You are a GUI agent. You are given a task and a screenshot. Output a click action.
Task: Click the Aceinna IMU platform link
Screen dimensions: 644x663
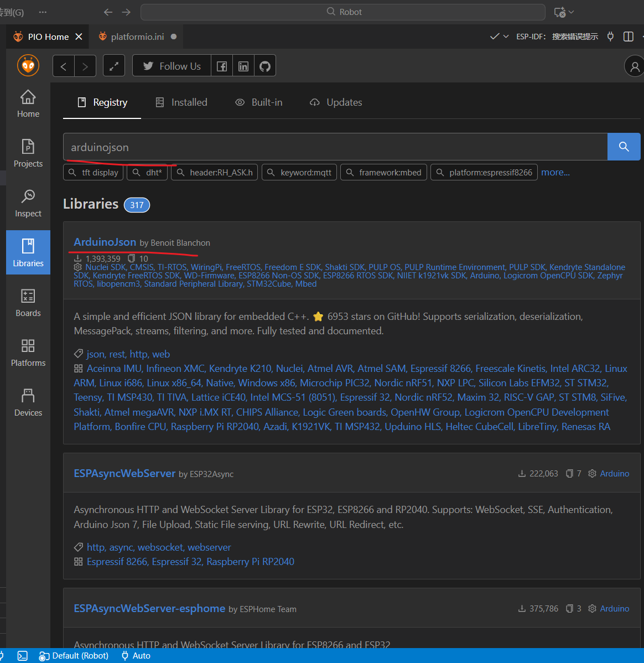coord(114,368)
